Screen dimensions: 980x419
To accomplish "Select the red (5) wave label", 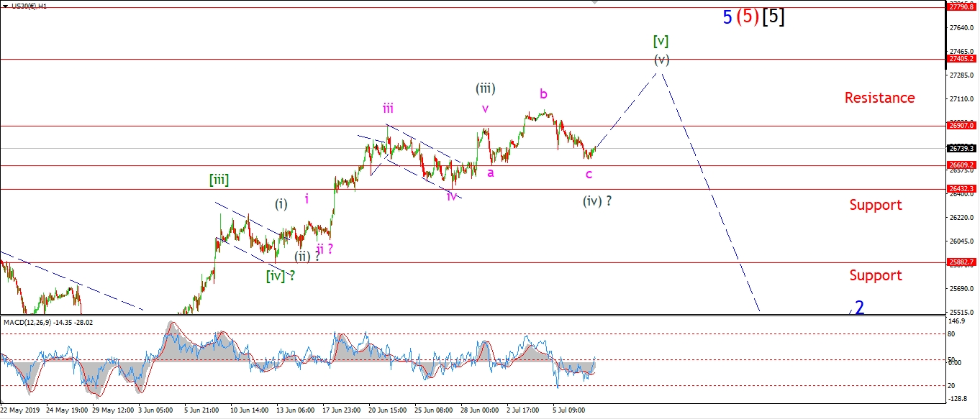I will click(748, 17).
